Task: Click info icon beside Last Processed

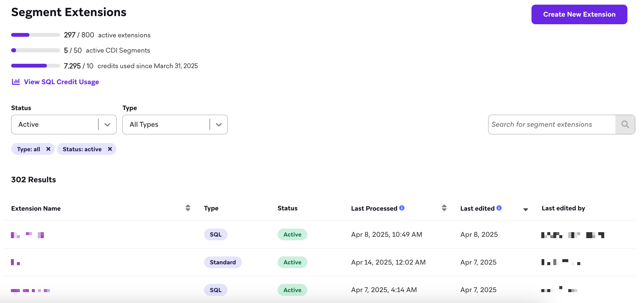Action: pyautogui.click(x=402, y=208)
